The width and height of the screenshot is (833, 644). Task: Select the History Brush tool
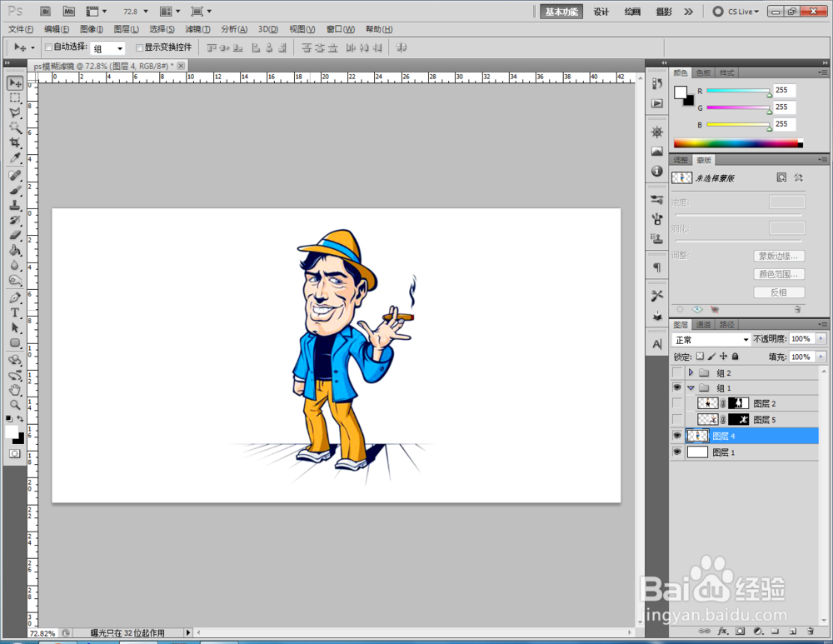(15, 220)
